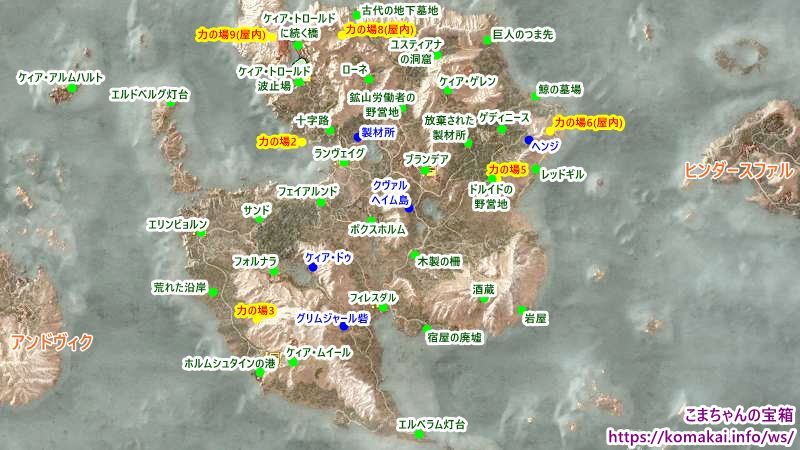
Task: Select the blue ヘンジ marker dot
Action: [x=529, y=140]
